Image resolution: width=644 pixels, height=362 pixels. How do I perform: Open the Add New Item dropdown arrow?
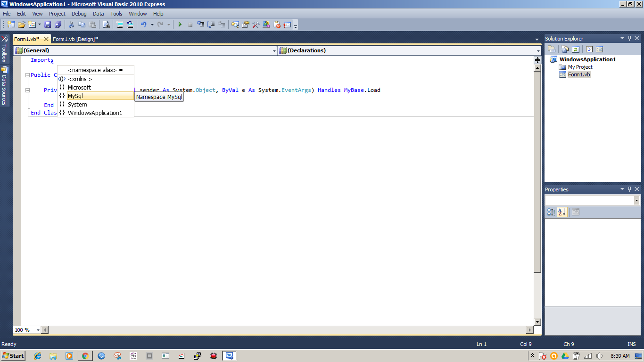coord(40,25)
